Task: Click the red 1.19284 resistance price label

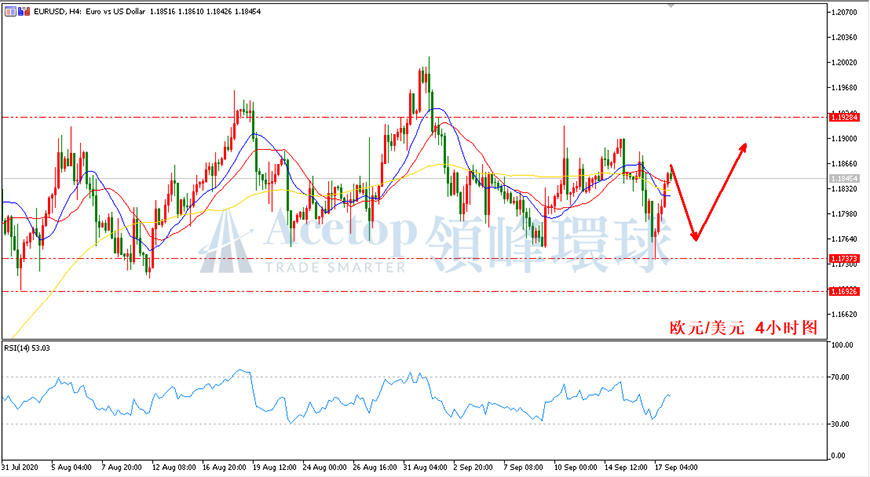Action: pos(844,117)
